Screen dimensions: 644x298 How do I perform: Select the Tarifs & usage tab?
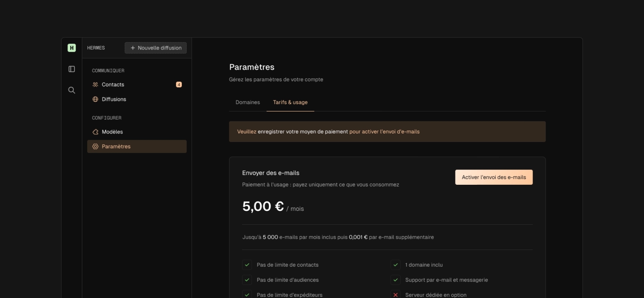(x=290, y=102)
